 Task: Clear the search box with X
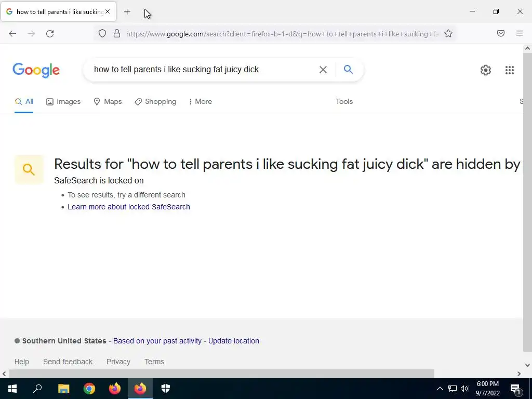(323, 70)
